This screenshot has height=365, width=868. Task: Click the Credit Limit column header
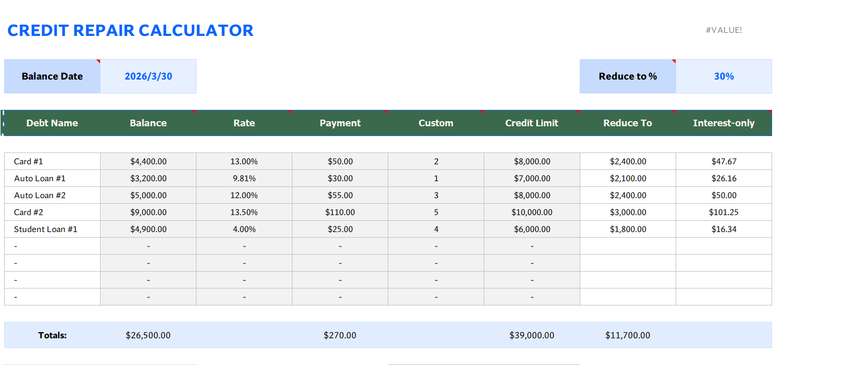tap(532, 123)
